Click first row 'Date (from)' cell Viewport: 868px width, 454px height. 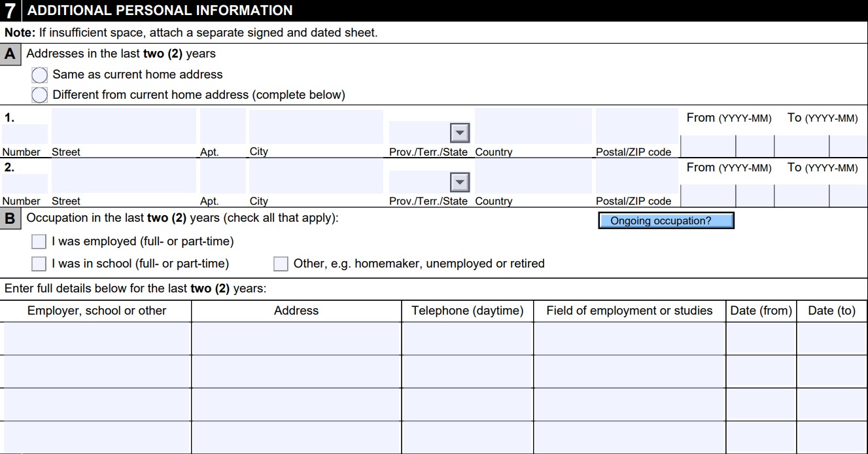click(761, 338)
